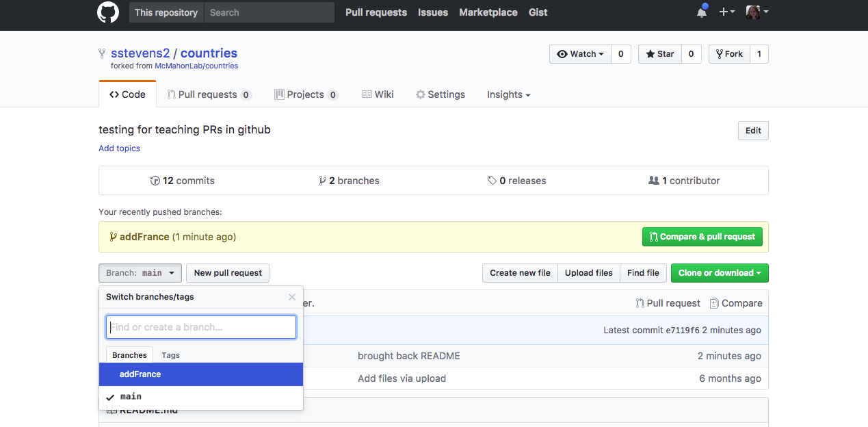Open the countries repository title link
The image size is (868, 427).
pos(209,53)
